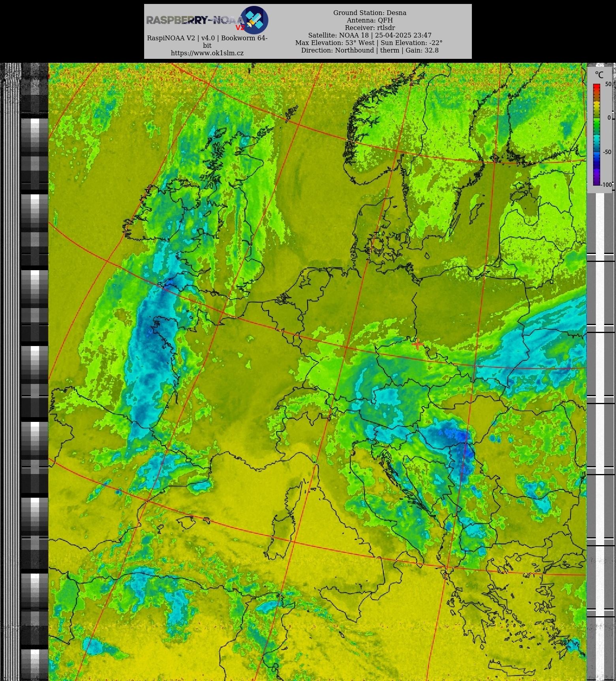
Task: Click the red cross ground station marker
Action: click(417, 344)
